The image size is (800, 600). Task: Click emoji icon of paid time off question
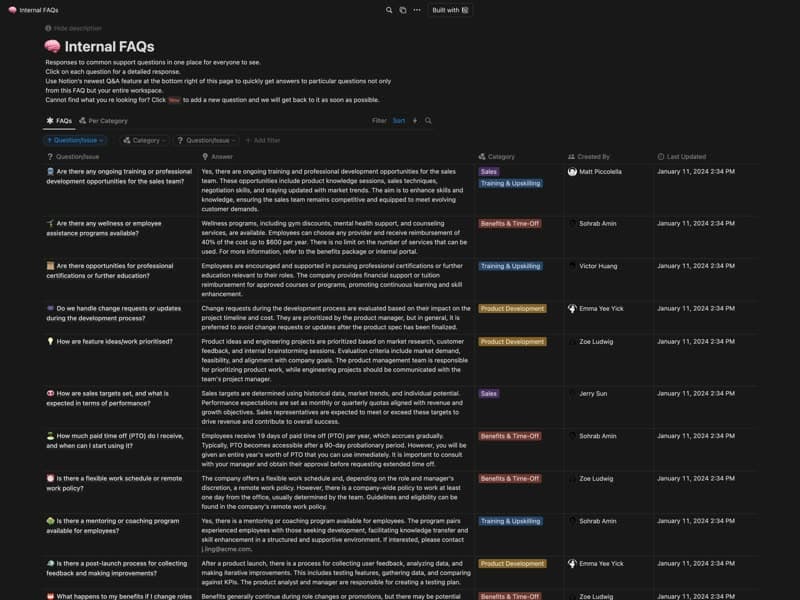(x=50, y=436)
